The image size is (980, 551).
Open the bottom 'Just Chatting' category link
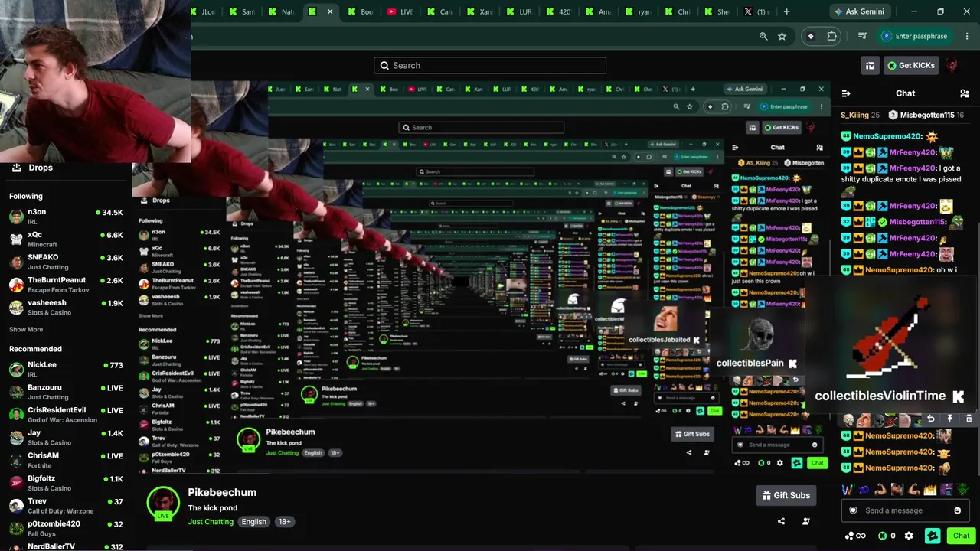click(211, 522)
